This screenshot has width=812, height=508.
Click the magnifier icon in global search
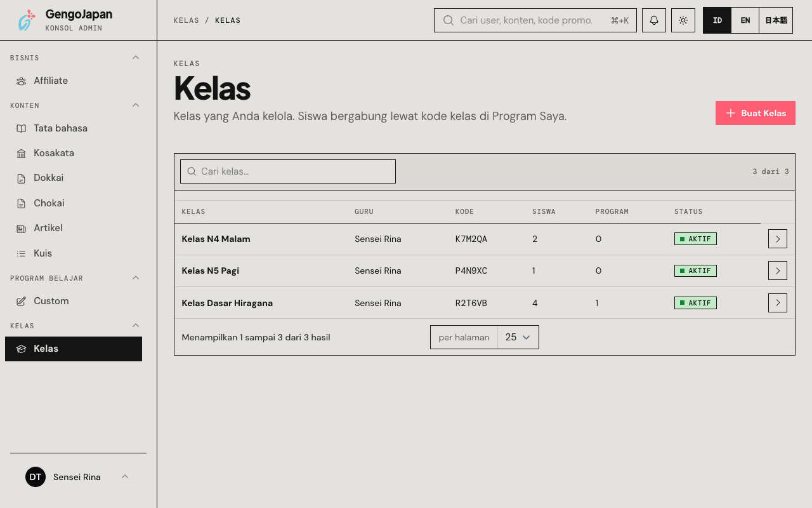click(x=449, y=20)
